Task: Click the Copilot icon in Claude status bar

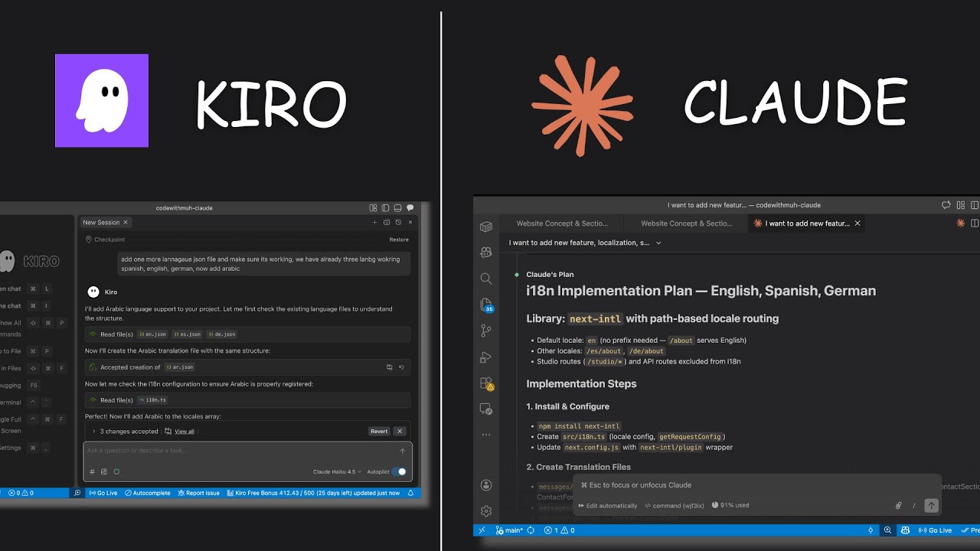Action: (x=905, y=530)
